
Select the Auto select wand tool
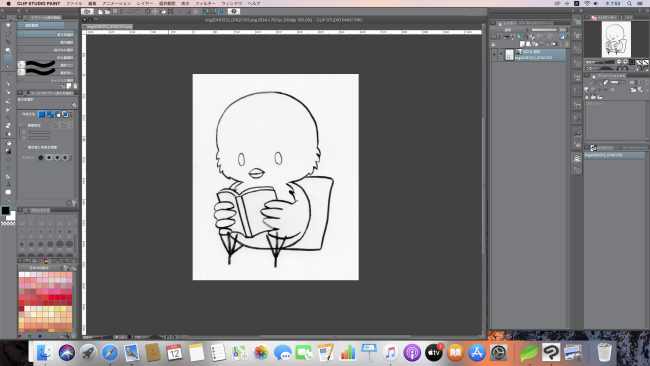click(8, 67)
